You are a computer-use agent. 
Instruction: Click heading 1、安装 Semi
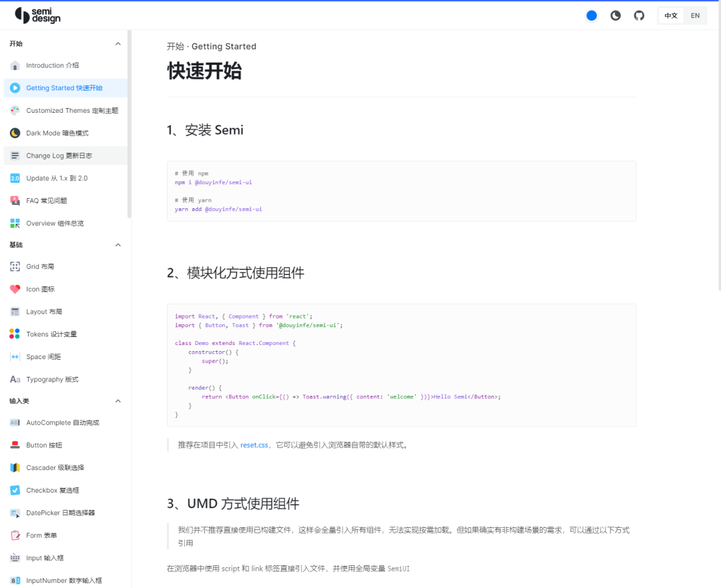[205, 130]
